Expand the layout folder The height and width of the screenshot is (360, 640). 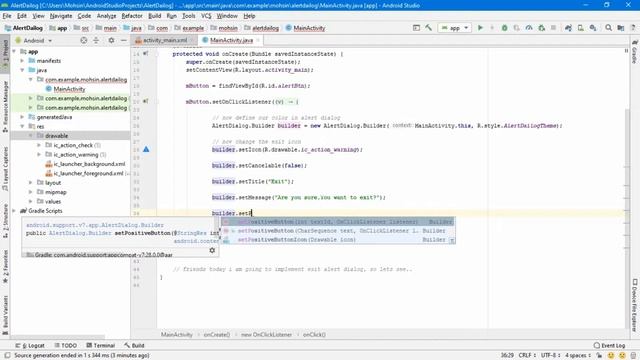(31, 183)
